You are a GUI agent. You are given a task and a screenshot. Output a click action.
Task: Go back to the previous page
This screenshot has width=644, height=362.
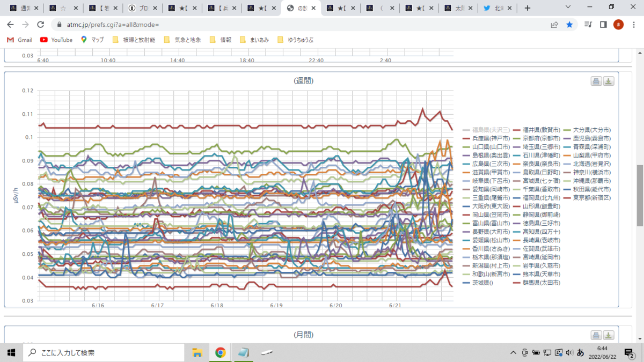click(x=10, y=25)
